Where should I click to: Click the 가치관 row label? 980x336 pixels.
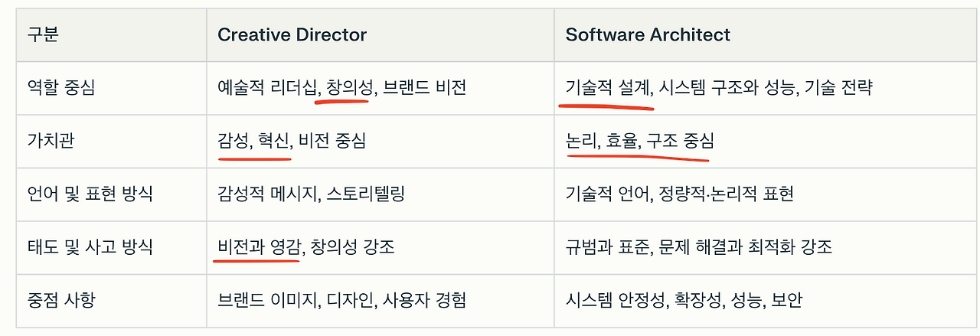pyautogui.click(x=51, y=140)
